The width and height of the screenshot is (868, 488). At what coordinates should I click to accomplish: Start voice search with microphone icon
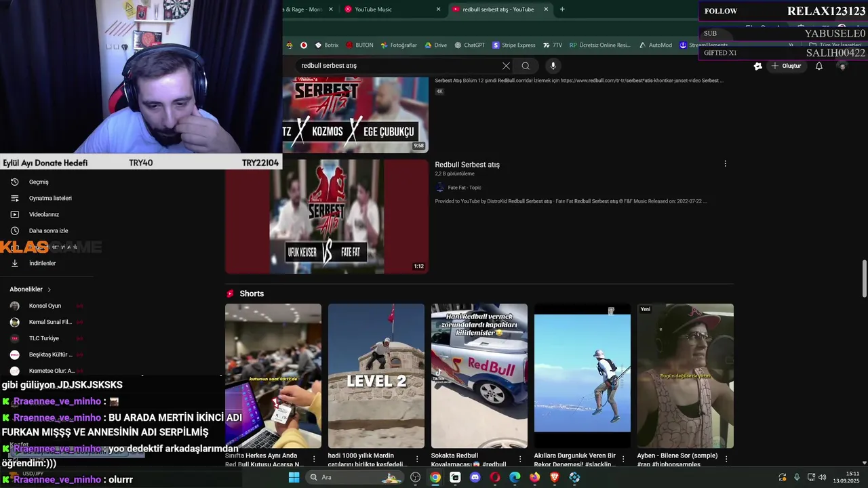[x=553, y=66]
